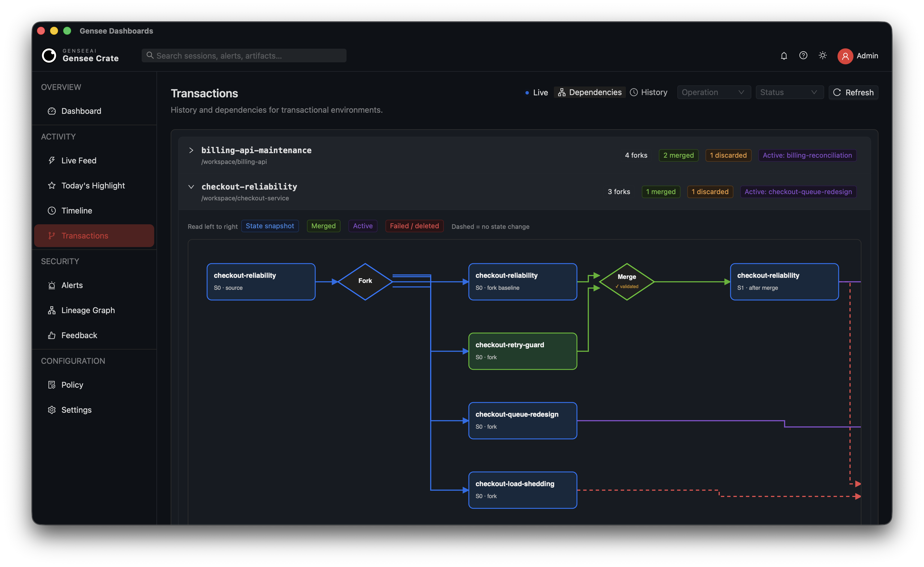Click the Merged legend tag
The image size is (924, 567).
[x=323, y=226]
